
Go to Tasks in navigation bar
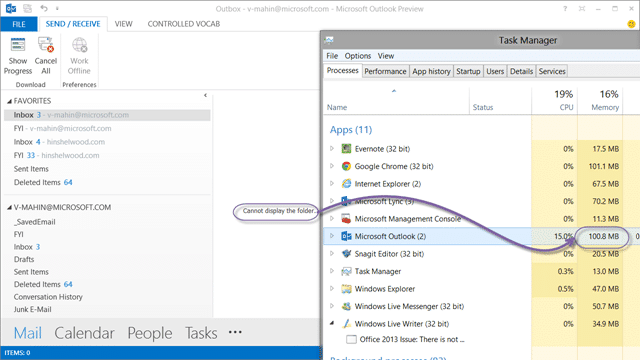201,333
